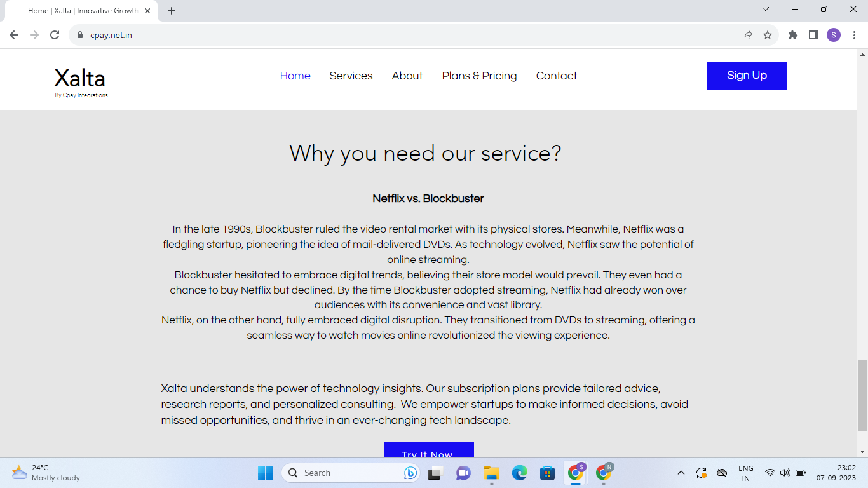
Task: Click the cloud OneDrive tray icon
Action: click(x=722, y=473)
